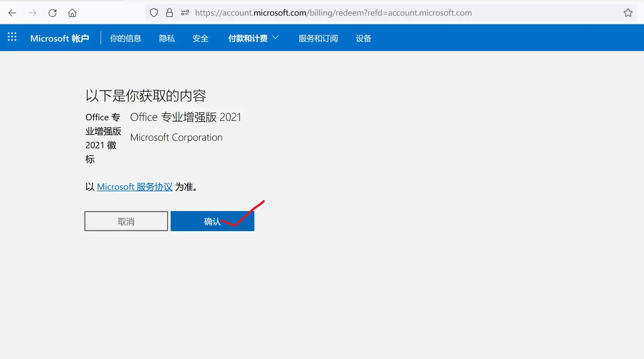Go to the 隐私 section
The height and width of the screenshot is (359, 644).
pos(167,38)
